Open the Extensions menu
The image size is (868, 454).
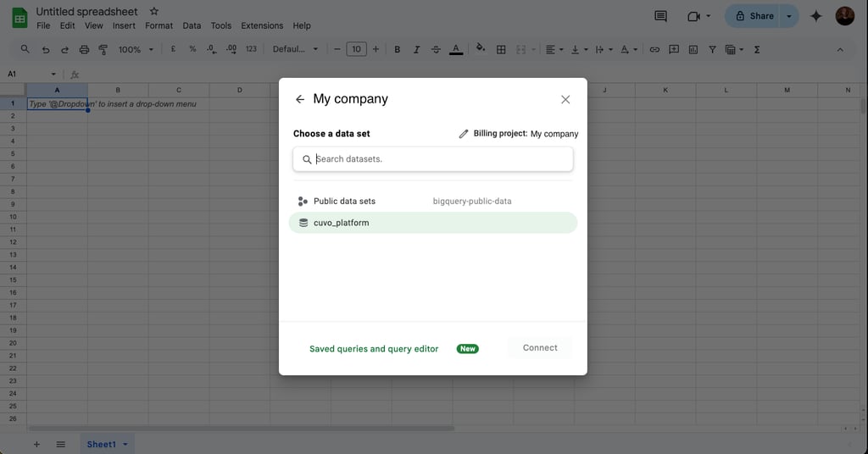pos(262,25)
